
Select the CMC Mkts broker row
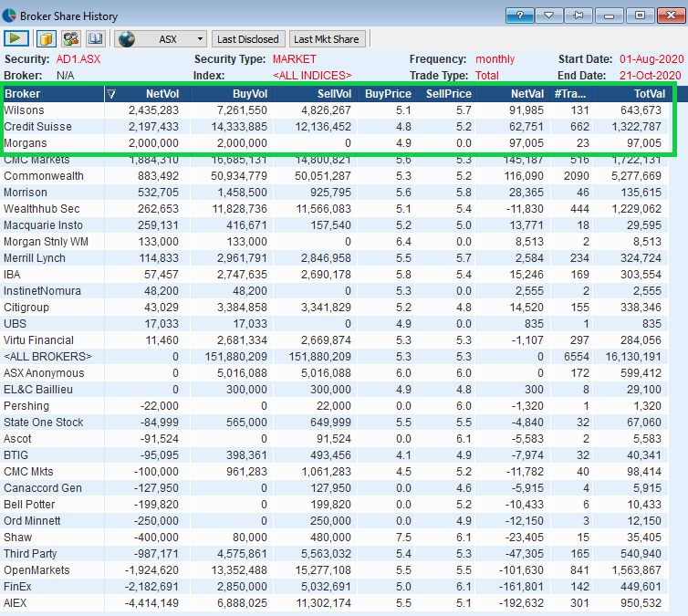pos(336,472)
